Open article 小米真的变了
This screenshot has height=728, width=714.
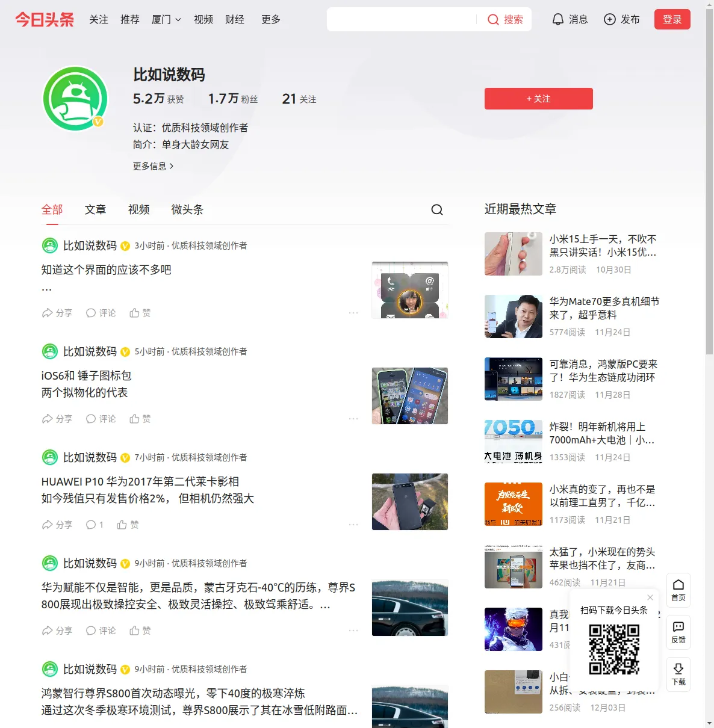pyautogui.click(x=603, y=496)
